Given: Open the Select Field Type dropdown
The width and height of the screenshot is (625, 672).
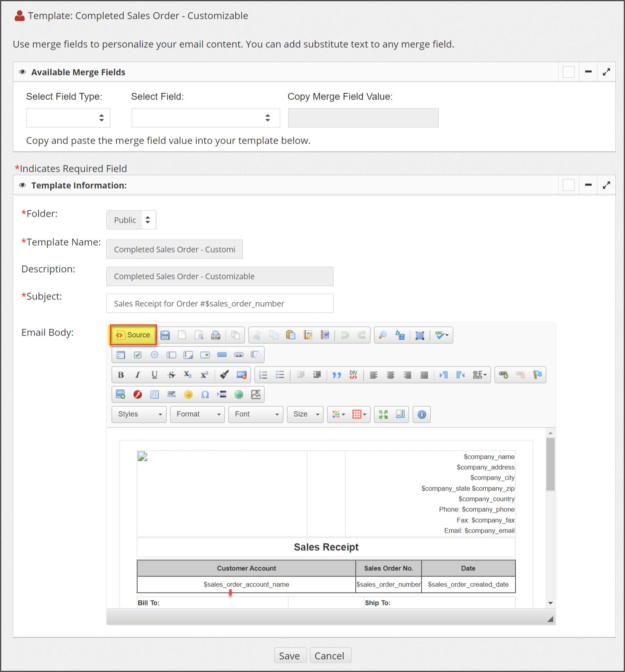Looking at the screenshot, I should point(68,118).
